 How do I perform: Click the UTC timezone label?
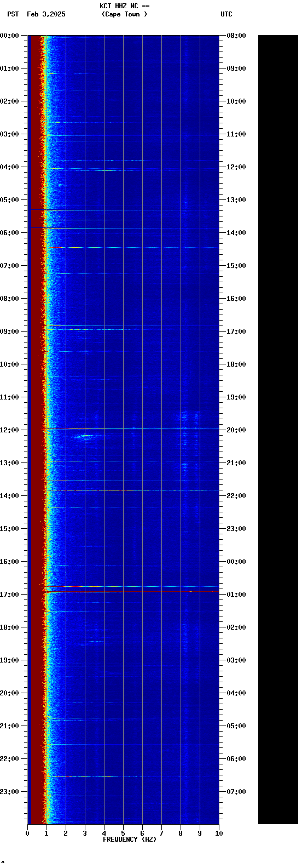tap(226, 14)
